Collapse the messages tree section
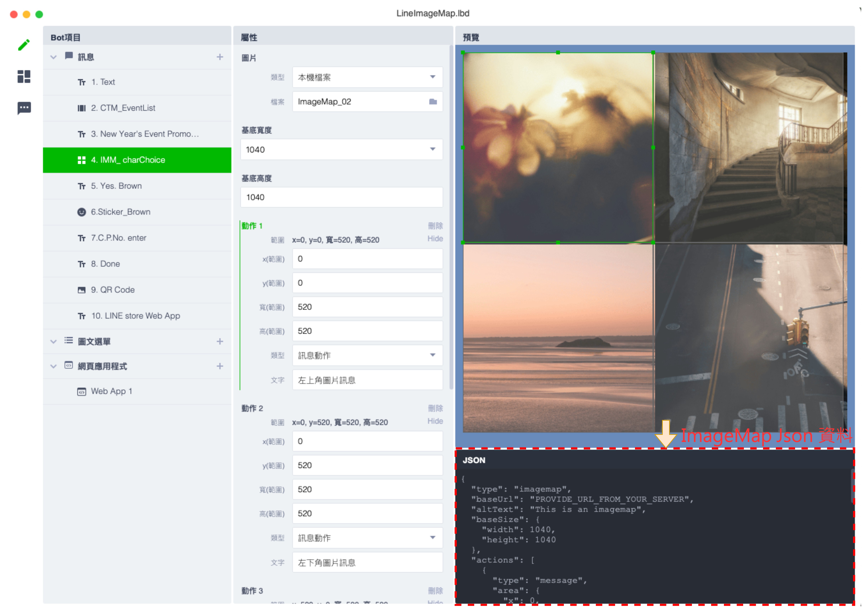The height and width of the screenshot is (613, 868). [53, 57]
